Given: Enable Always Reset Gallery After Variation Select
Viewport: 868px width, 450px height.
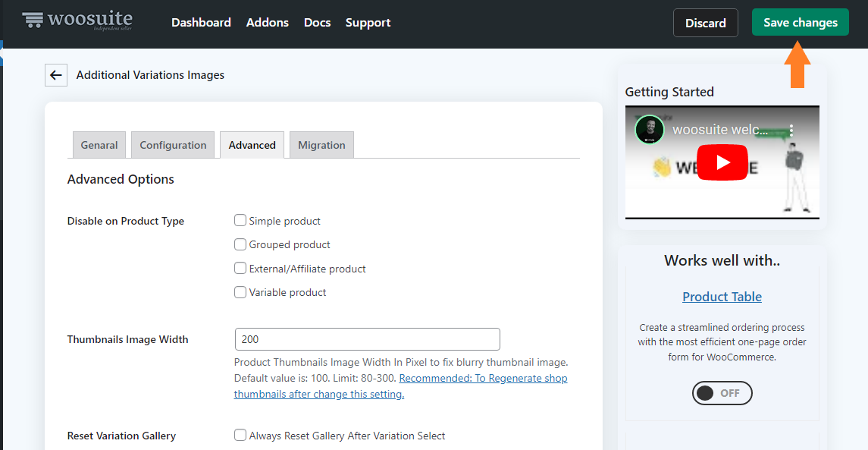Looking at the screenshot, I should click(x=240, y=435).
